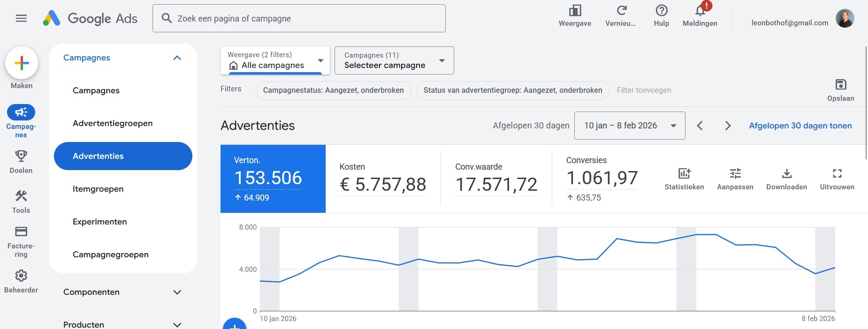Click the Advertenties page heading
Viewport: 868px width, 329px height.
(x=258, y=126)
